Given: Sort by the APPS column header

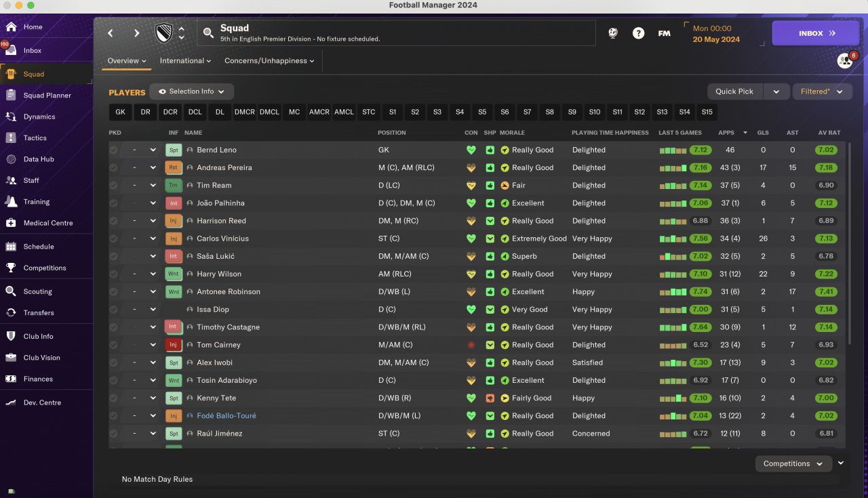Looking at the screenshot, I should 726,133.
